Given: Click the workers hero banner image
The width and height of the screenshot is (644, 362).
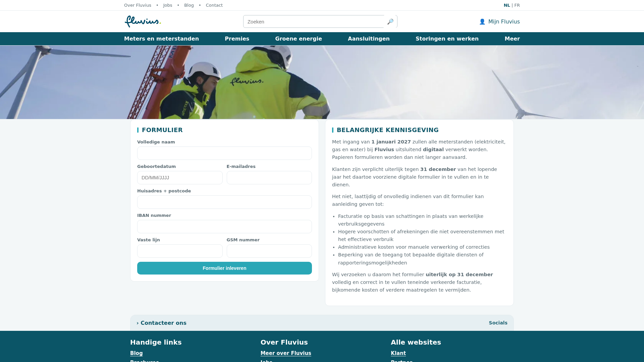Looking at the screenshot, I should [x=322, y=82].
